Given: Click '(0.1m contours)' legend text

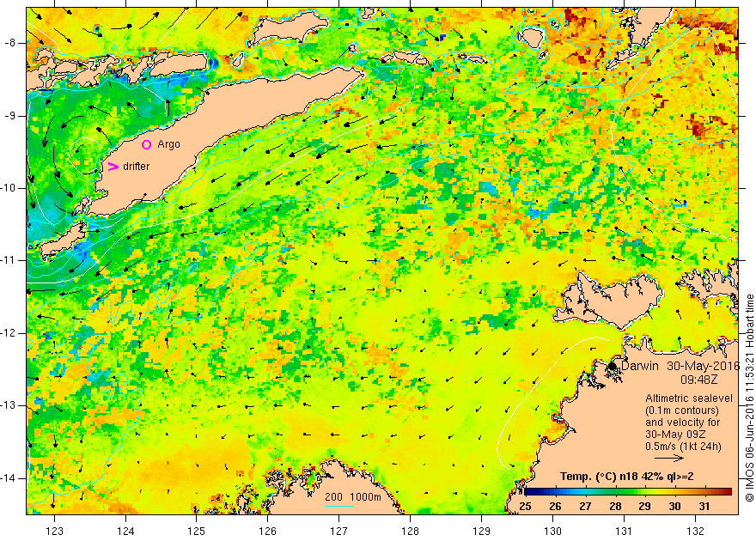Looking at the screenshot, I should 682,410.
